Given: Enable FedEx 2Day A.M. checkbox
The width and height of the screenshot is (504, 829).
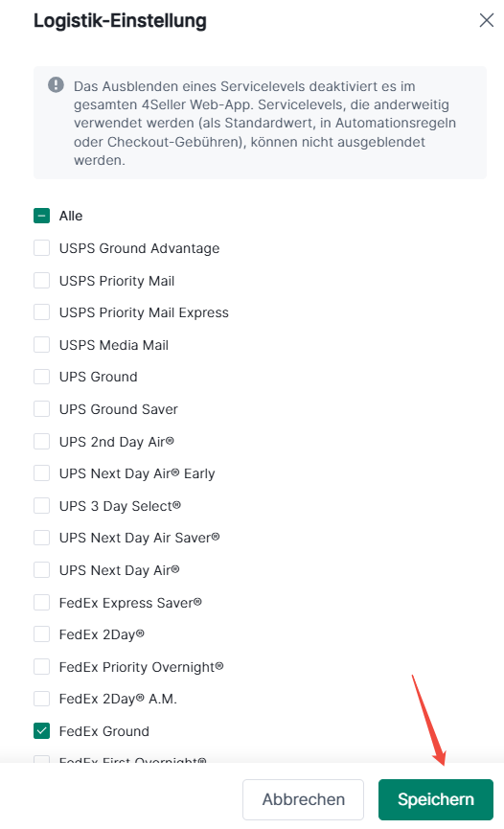Looking at the screenshot, I should coord(42,699).
